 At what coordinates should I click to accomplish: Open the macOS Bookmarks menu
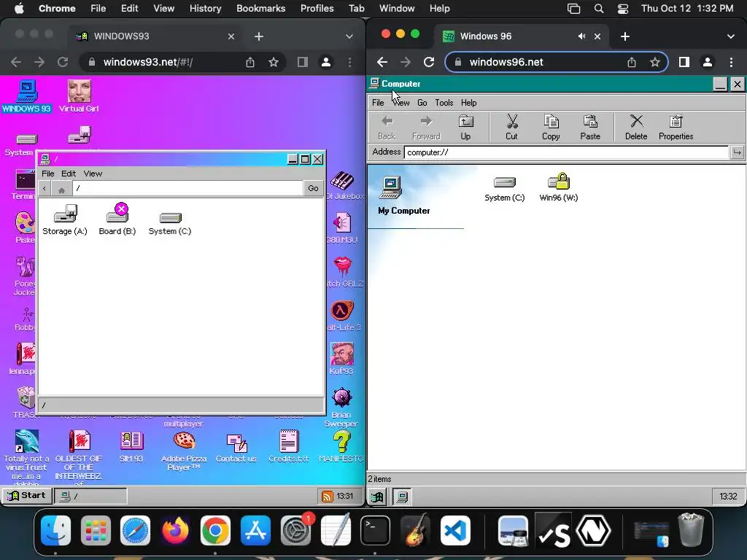[x=260, y=8]
